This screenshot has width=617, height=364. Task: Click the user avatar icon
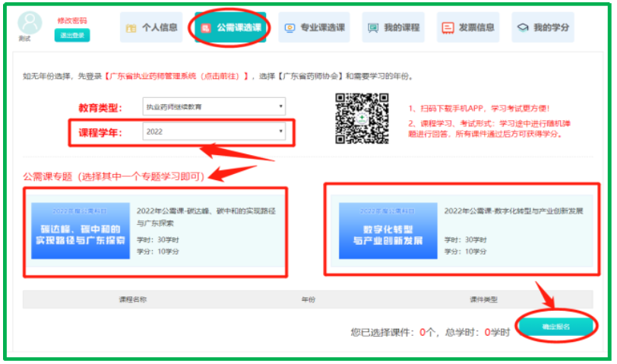[x=30, y=23]
